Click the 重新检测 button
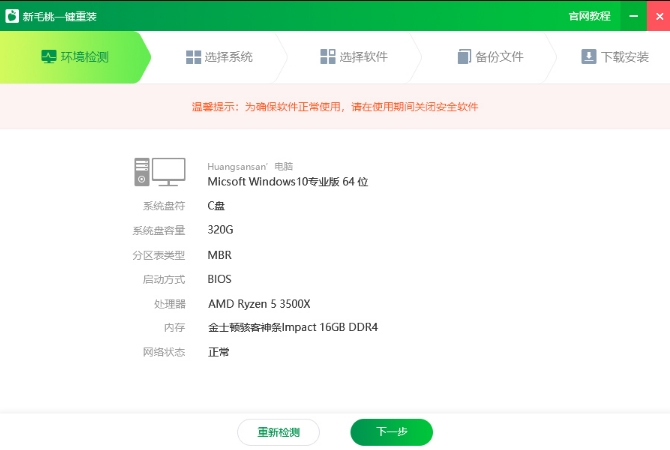 (279, 432)
